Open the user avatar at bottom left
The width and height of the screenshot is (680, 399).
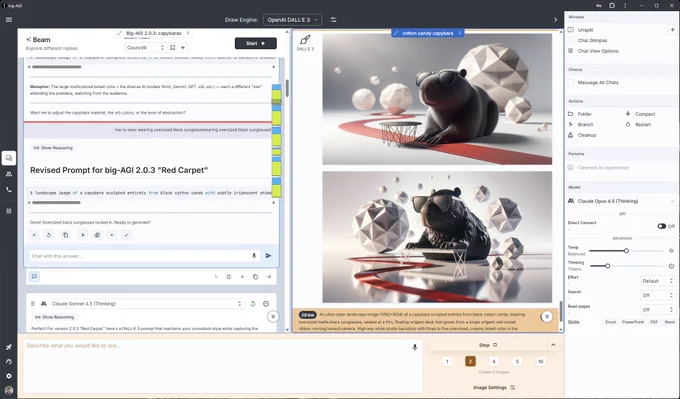coord(9,390)
